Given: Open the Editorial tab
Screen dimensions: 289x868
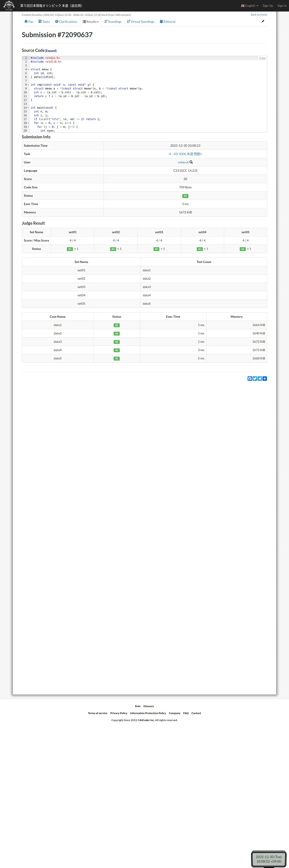Looking at the screenshot, I should pos(167,22).
